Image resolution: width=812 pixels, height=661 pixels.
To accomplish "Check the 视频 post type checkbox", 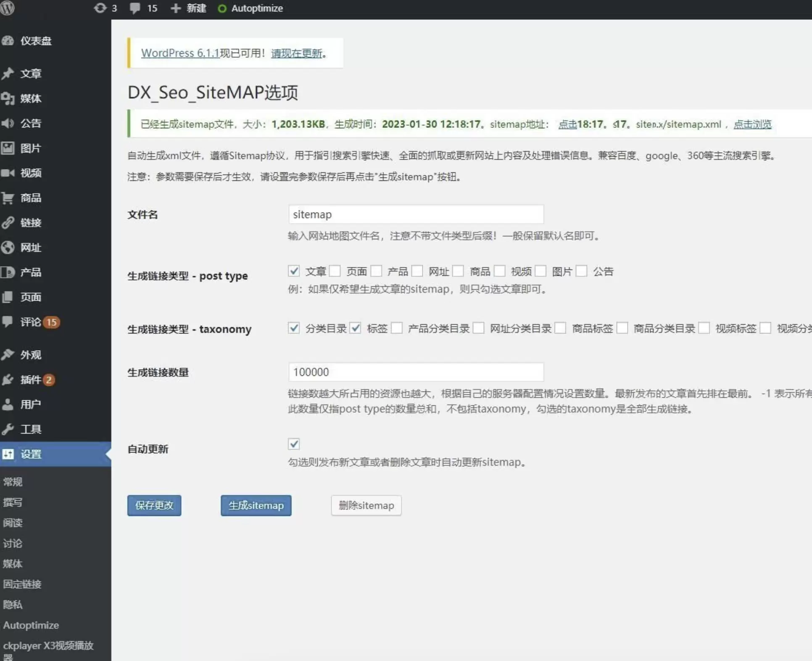I will pos(499,271).
